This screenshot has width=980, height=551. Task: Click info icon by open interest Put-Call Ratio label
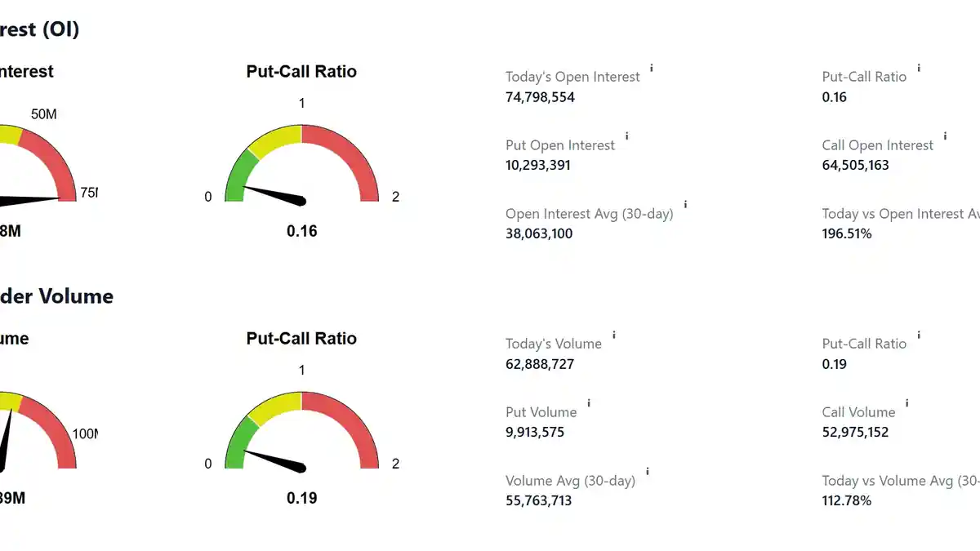918,69
